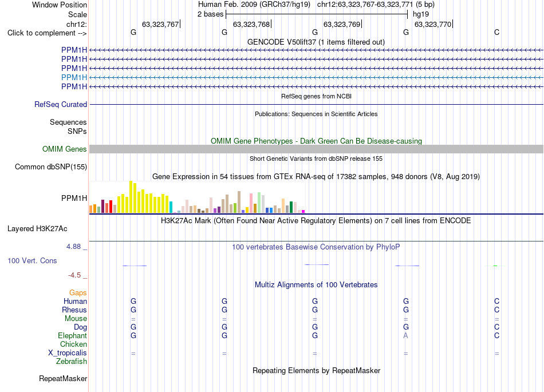This screenshot has height=392, width=544.
Task: Click the Common dbSNP(155) track label
Action: [51, 167]
